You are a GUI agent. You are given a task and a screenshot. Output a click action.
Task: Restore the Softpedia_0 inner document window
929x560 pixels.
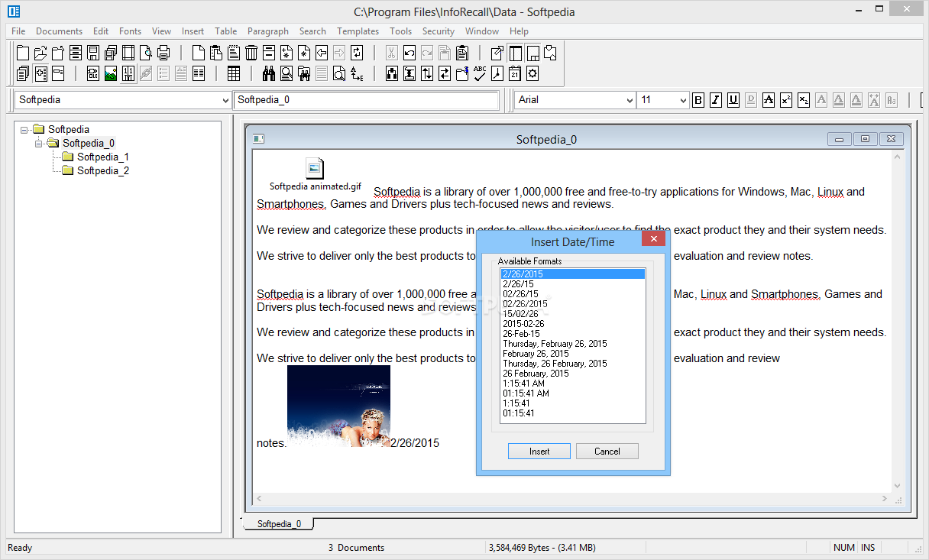coord(865,139)
